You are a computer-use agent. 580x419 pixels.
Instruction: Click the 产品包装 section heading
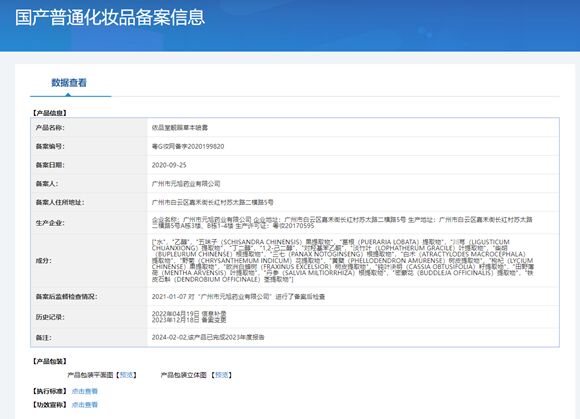pos(50,361)
